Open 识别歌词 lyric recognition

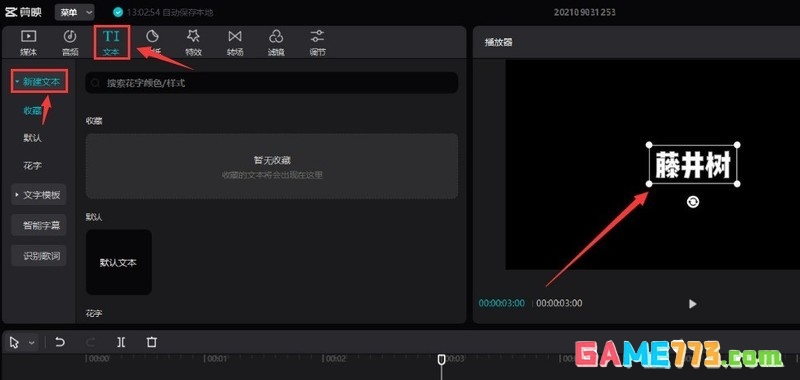pyautogui.click(x=39, y=256)
